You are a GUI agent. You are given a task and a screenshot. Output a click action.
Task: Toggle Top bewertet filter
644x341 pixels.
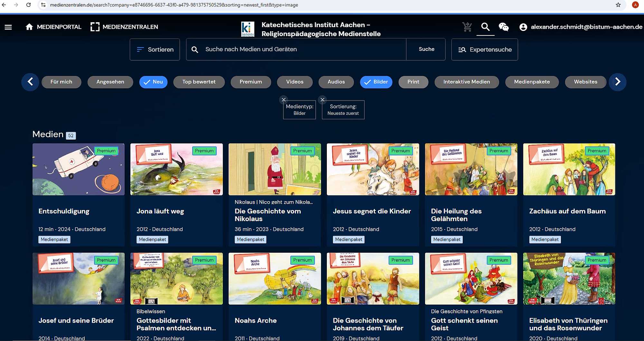click(x=199, y=82)
